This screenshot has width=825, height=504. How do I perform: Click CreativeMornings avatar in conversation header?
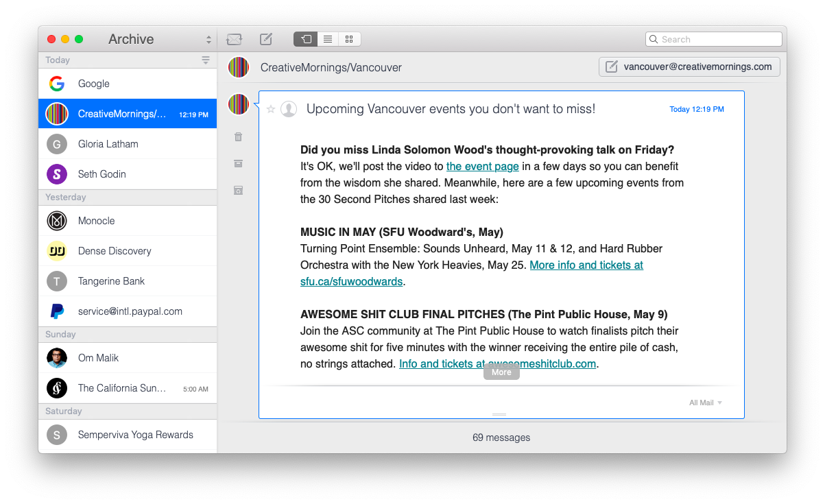239,67
